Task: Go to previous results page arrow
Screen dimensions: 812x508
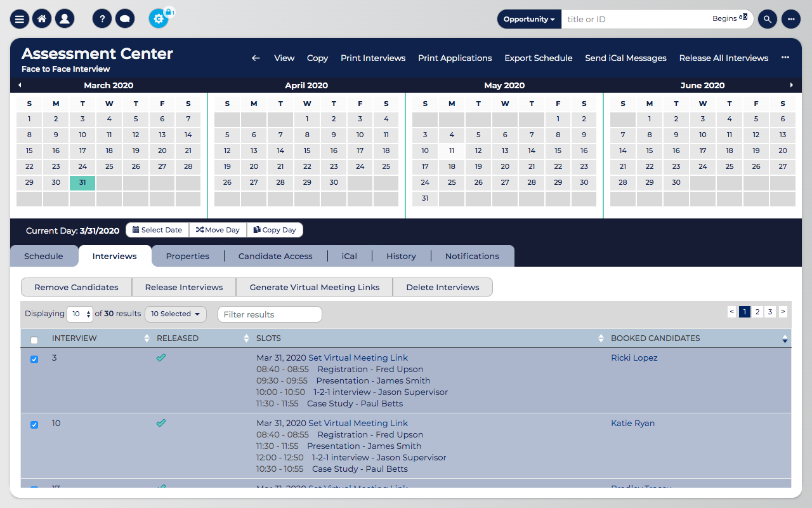Action: [732, 312]
